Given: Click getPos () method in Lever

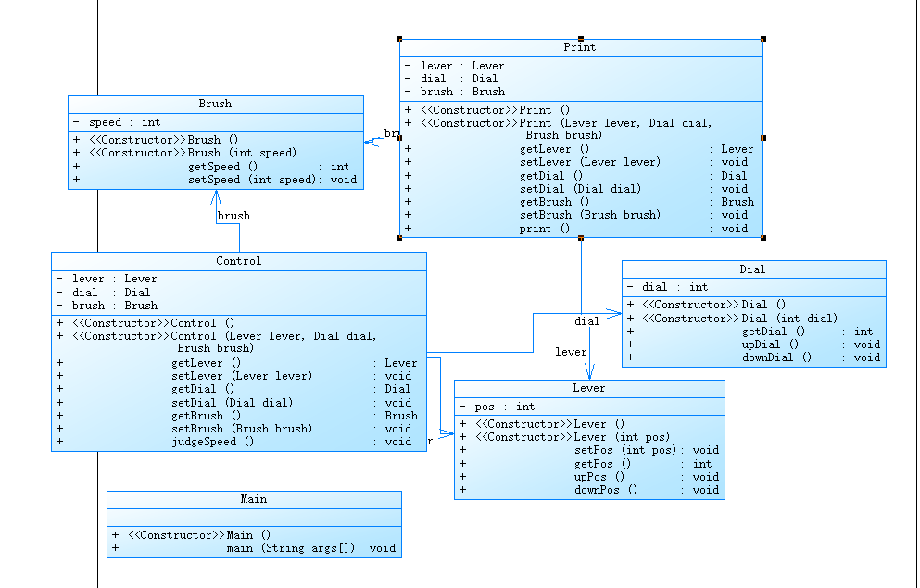Looking at the screenshot, I should pyautogui.click(x=602, y=464).
